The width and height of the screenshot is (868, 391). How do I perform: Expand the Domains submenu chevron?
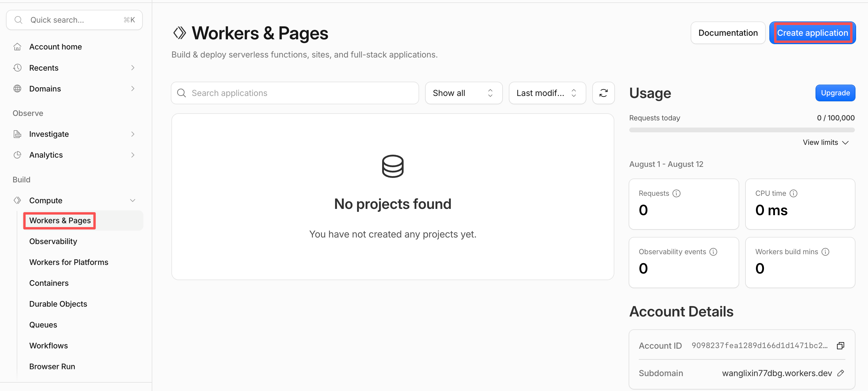point(133,89)
